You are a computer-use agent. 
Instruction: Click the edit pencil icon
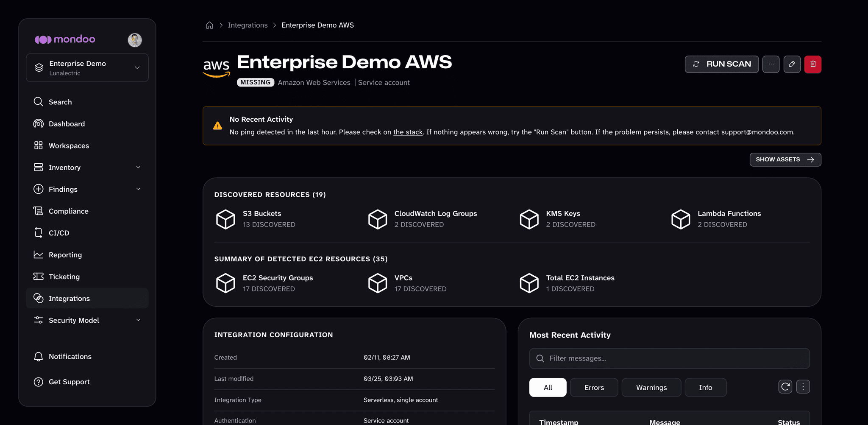click(792, 64)
